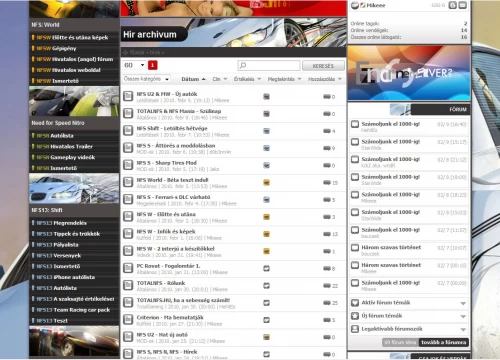Expand the Új fórum témák section
This screenshot has height=360, width=500.
pos(463,316)
